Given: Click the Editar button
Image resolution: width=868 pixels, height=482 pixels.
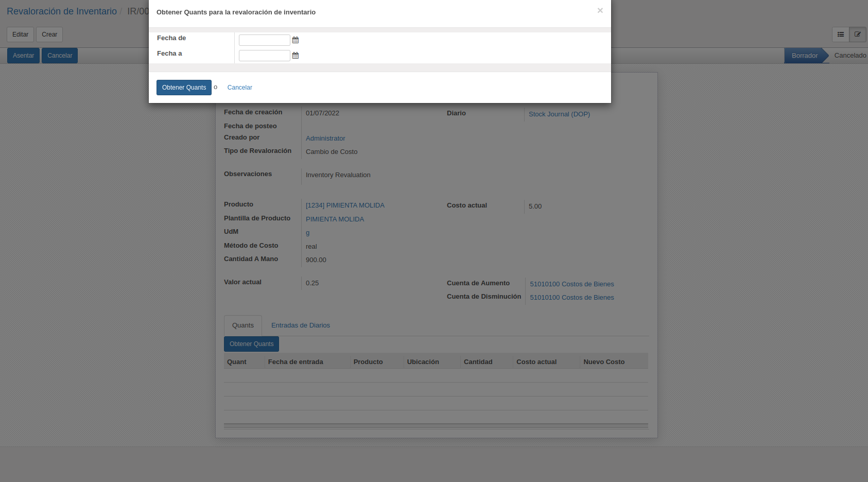Looking at the screenshot, I should 21,35.
